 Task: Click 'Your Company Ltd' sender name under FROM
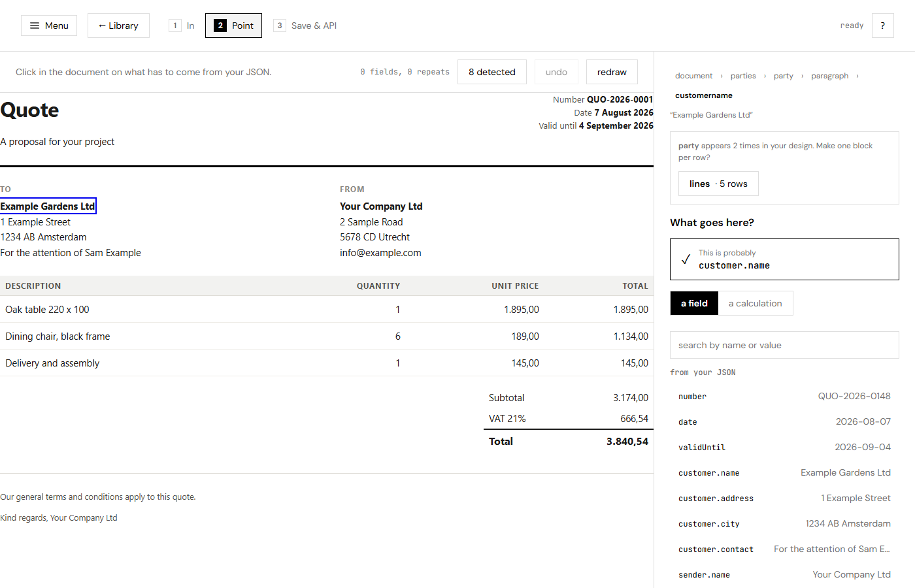pos(381,206)
